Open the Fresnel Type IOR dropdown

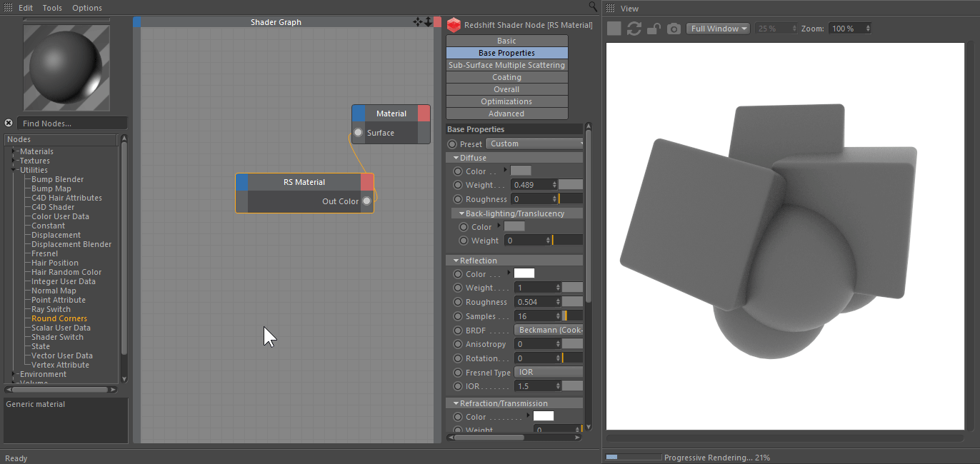click(x=549, y=372)
